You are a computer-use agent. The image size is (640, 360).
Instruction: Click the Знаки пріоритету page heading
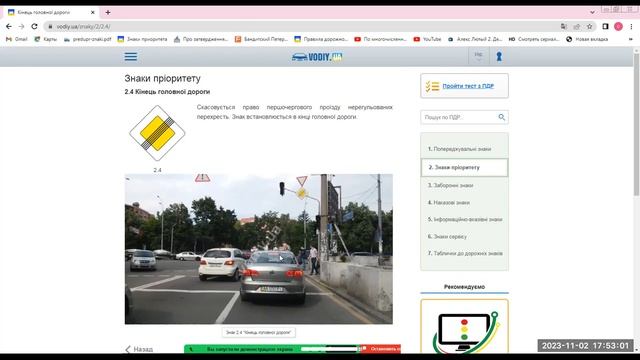162,78
